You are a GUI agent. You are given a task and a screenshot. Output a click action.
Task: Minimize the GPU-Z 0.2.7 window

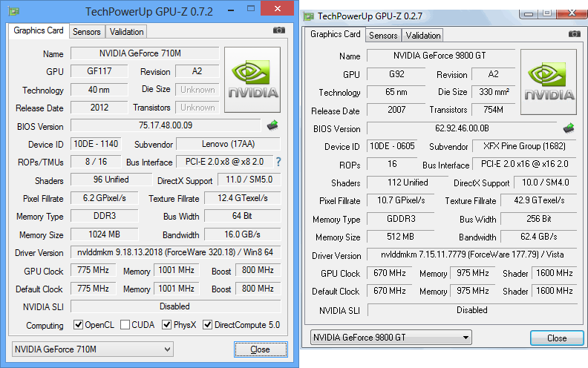point(529,14)
